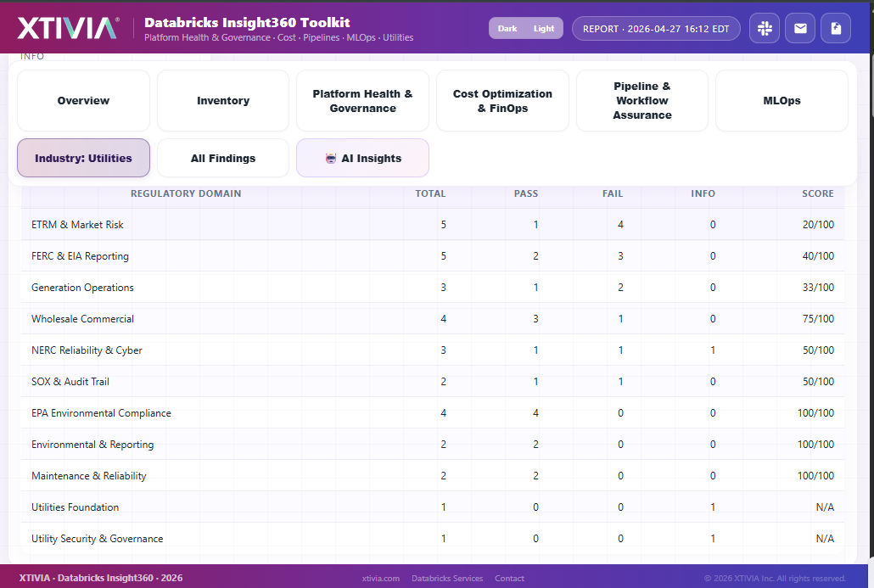This screenshot has height=588, width=874.
Task: Click the Slack share icon button
Action: coord(765,29)
